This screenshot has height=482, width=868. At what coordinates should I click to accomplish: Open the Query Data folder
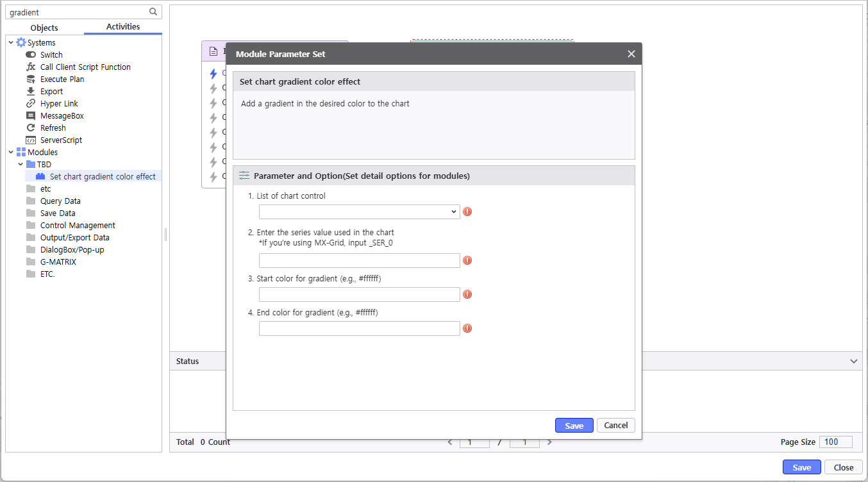pos(60,201)
